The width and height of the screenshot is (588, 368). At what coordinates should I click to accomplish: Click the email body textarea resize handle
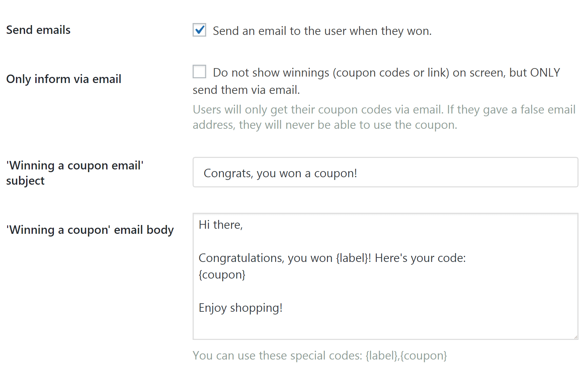click(575, 337)
